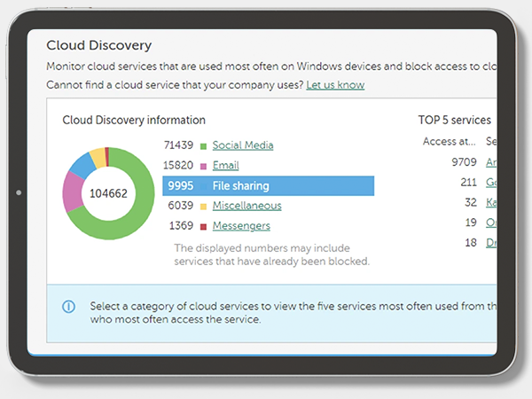Click the 'Cloud Discovery information' heading
The height and width of the screenshot is (399, 532).
pos(134,120)
